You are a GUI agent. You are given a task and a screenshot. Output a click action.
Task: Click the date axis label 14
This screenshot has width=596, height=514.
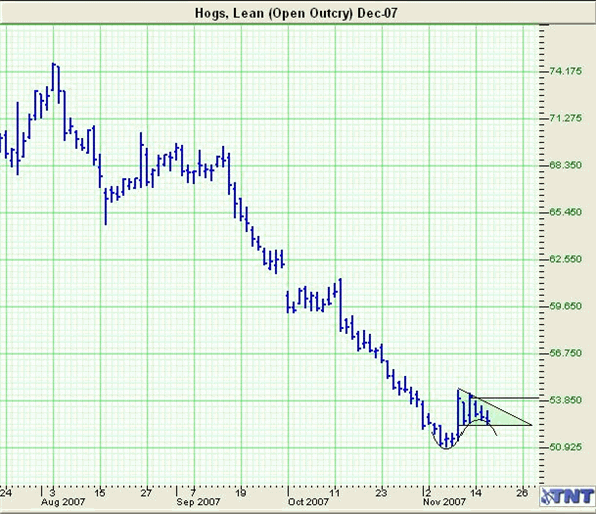click(x=476, y=493)
